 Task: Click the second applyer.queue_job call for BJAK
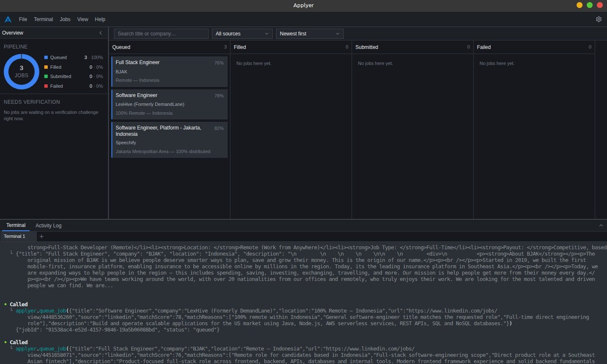click(x=41, y=349)
